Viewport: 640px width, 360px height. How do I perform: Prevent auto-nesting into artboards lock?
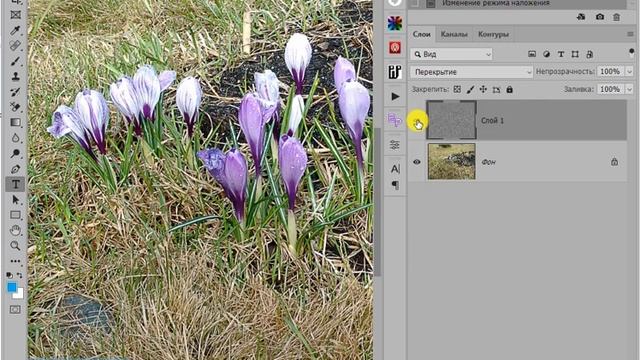pos(496,89)
